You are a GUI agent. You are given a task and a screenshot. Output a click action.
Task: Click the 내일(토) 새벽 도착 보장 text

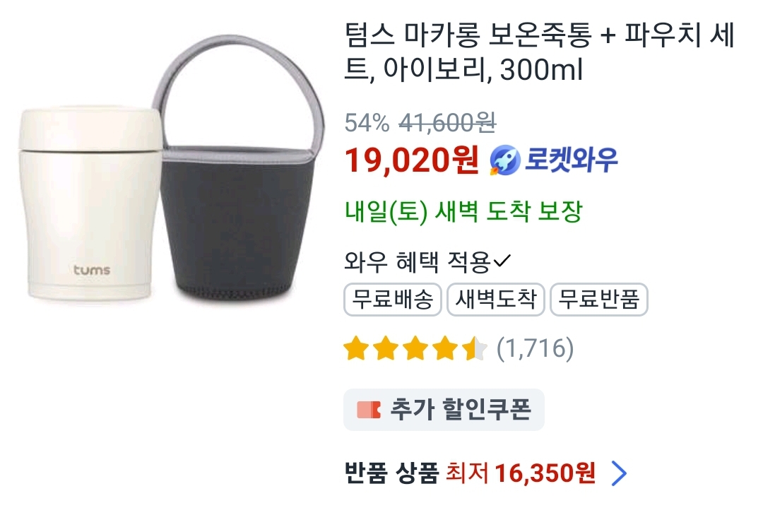[x=463, y=211]
